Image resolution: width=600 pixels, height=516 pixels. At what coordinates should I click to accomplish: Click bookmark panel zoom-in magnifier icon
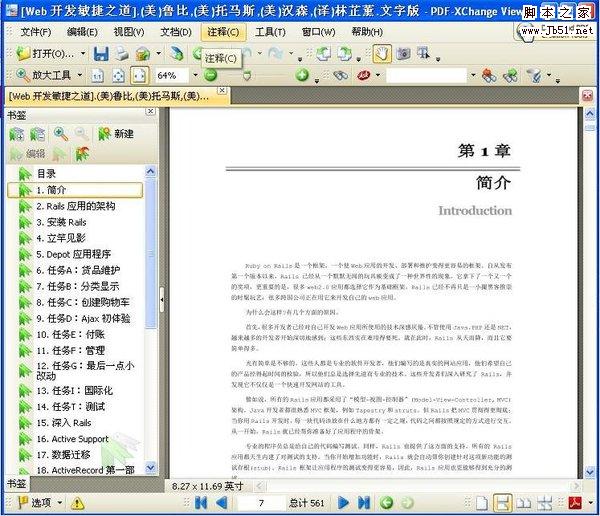pos(60,134)
